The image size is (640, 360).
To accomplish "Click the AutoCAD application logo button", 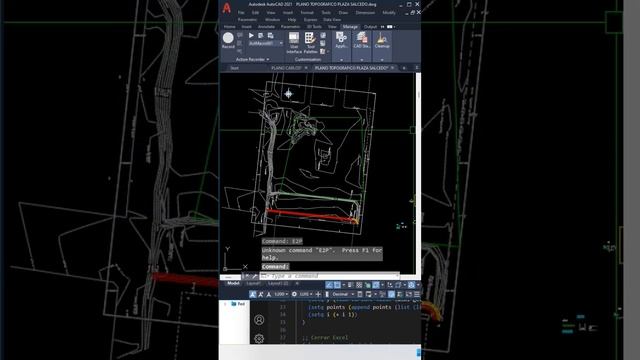I will pos(227,8).
